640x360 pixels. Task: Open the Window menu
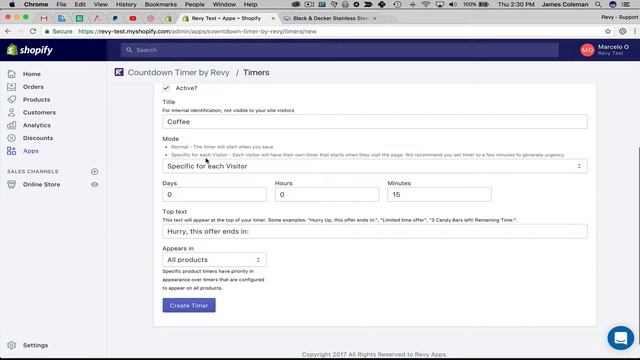point(224,4)
